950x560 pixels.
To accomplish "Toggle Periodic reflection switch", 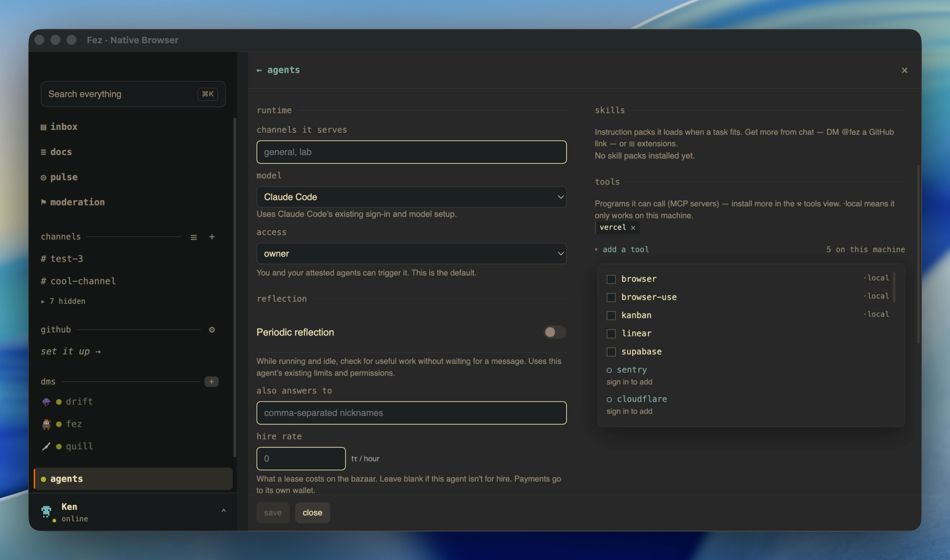I will pos(555,332).
